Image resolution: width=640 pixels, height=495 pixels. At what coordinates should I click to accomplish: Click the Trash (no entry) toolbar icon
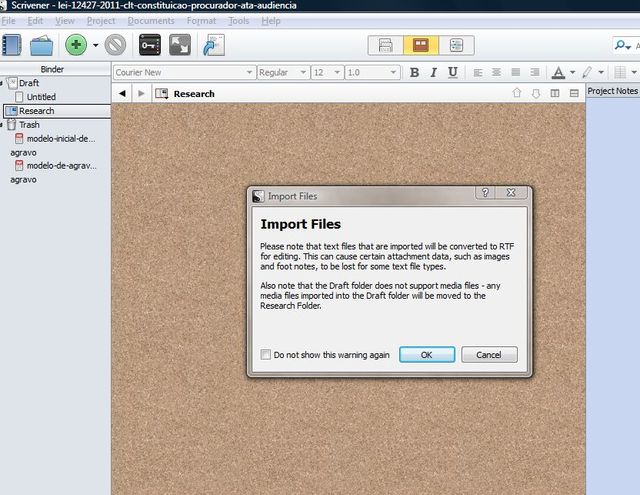click(116, 45)
